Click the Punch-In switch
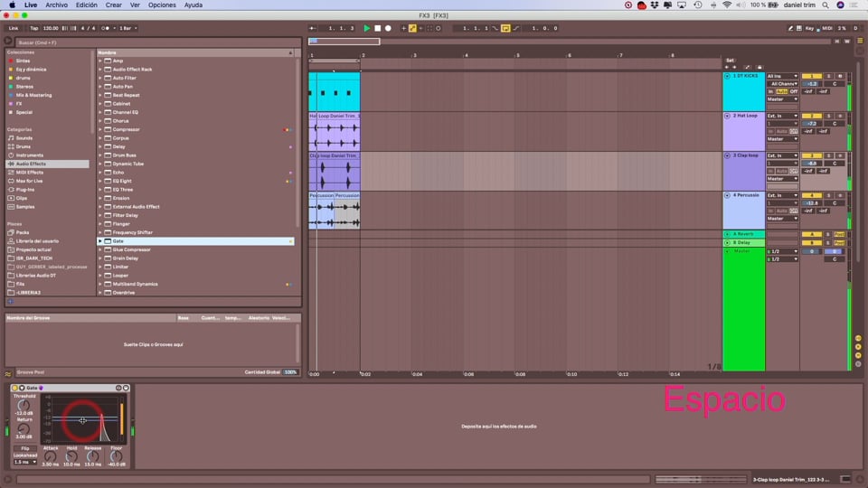 click(x=495, y=28)
